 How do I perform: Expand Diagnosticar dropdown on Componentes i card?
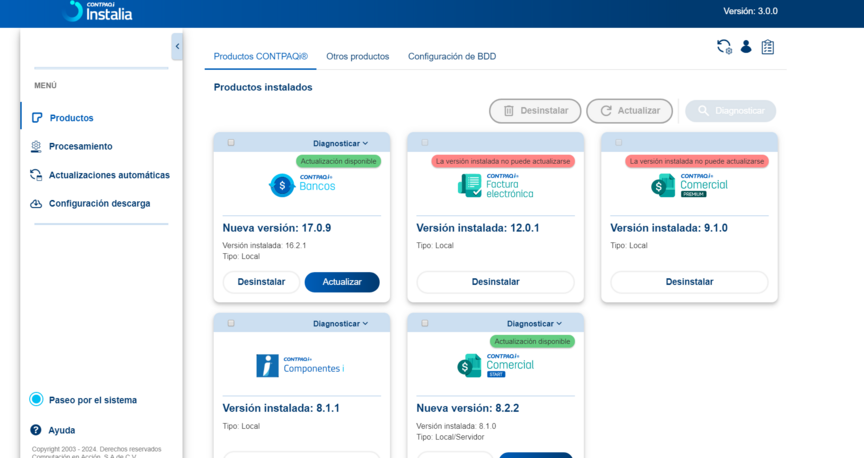(x=340, y=324)
